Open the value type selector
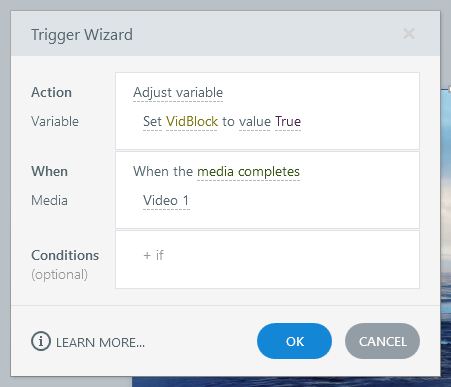The width and height of the screenshot is (451, 387). pyautogui.click(x=255, y=121)
